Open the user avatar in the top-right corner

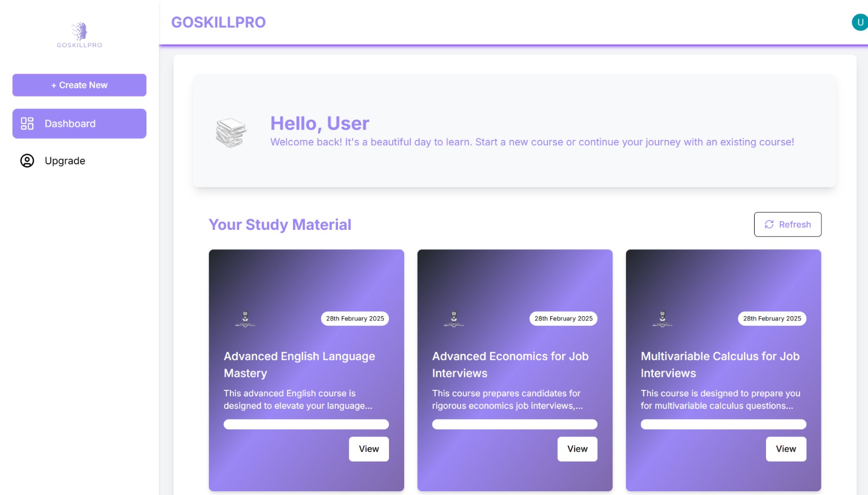click(x=859, y=22)
